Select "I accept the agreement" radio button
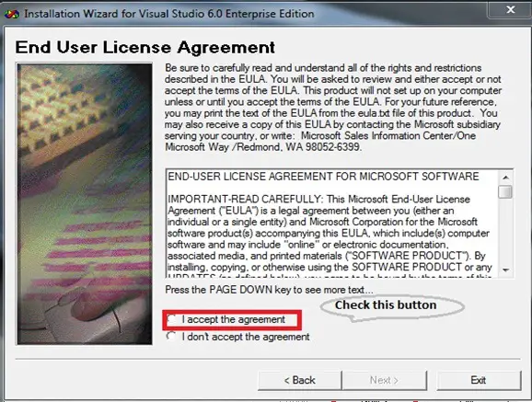 pyautogui.click(x=172, y=319)
